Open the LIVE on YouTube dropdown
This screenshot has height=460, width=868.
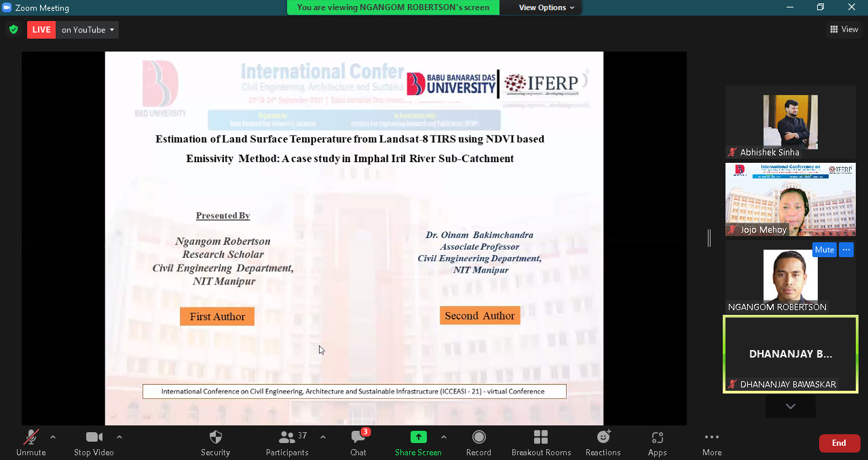(x=88, y=30)
